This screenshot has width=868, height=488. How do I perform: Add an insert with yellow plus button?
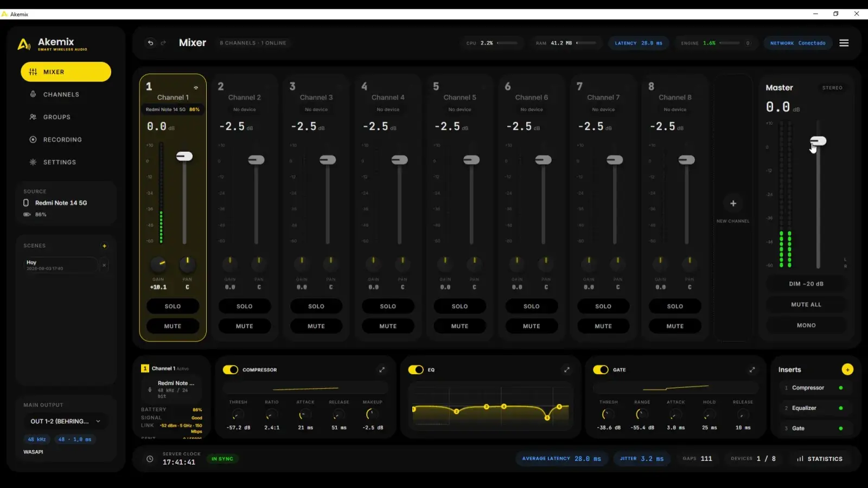pos(847,369)
